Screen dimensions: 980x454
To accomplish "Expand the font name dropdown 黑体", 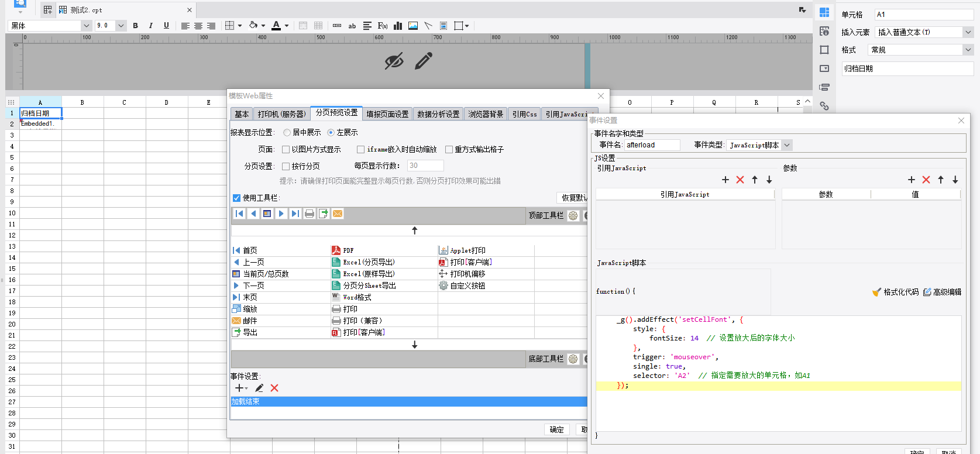I will (x=86, y=26).
